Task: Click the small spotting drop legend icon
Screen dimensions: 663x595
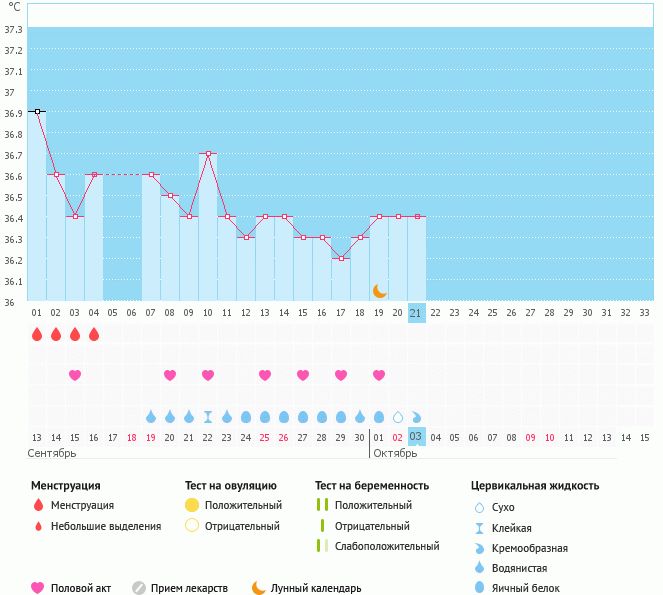Action: pos(38,526)
